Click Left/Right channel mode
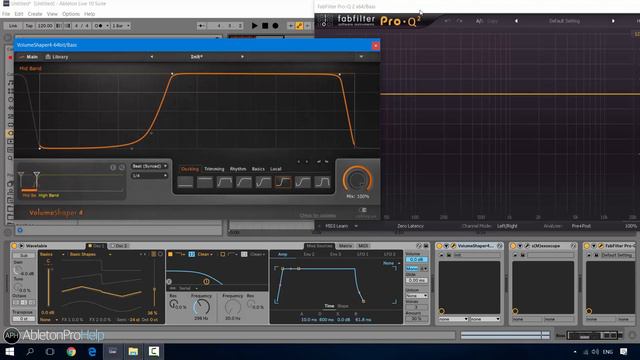The width and height of the screenshot is (640, 360). pos(507,226)
